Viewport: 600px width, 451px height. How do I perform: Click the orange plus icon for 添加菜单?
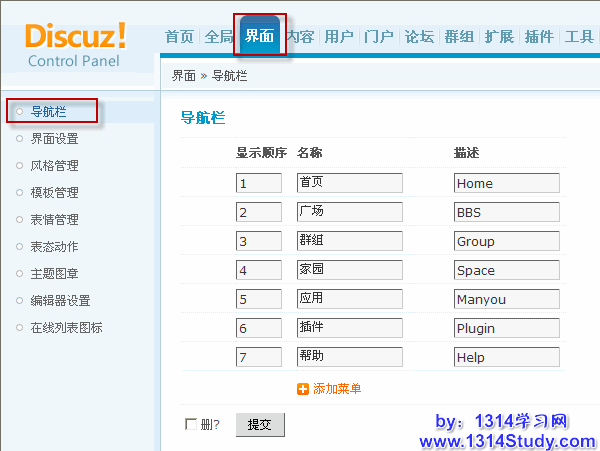(303, 389)
